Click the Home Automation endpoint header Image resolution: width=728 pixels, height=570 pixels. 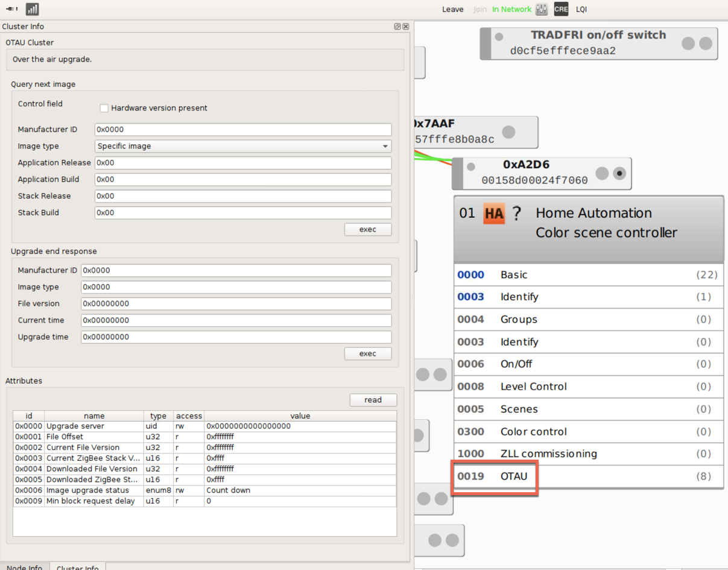[588, 228]
